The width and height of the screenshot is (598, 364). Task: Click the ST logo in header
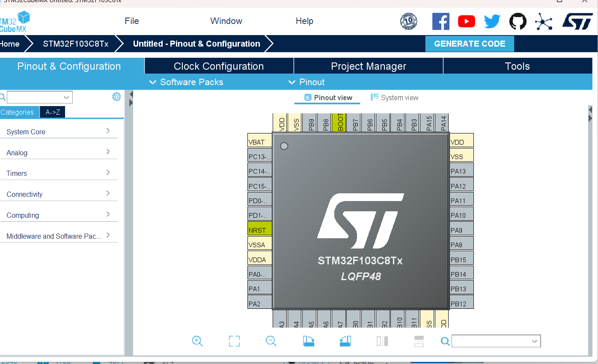[x=577, y=21]
